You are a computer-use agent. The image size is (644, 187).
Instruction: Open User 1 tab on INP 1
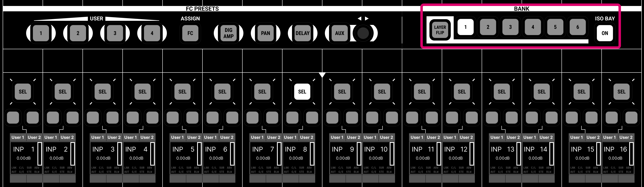coord(18,137)
